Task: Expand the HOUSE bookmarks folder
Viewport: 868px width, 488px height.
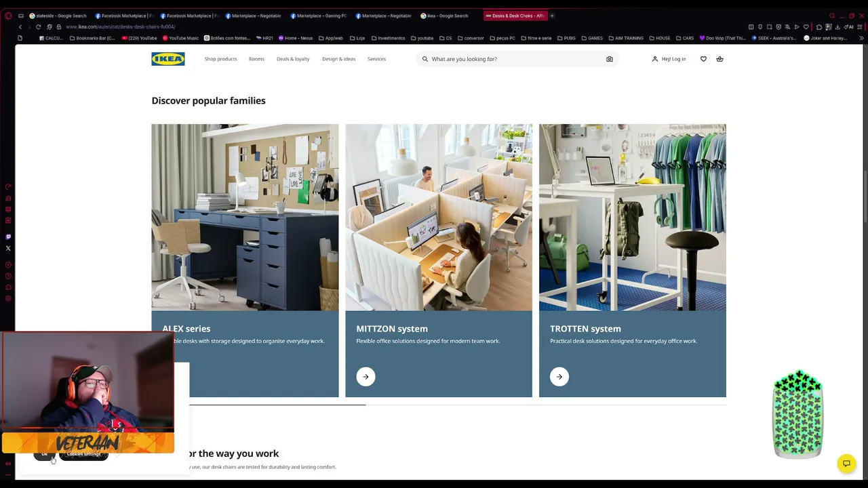Action: pyautogui.click(x=660, y=38)
